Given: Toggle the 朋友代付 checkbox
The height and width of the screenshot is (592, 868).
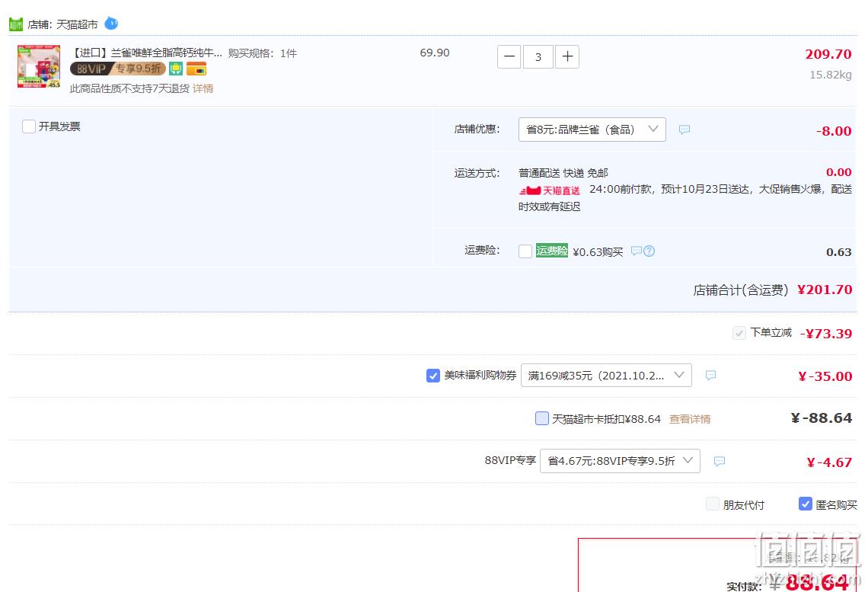Looking at the screenshot, I should 713,504.
